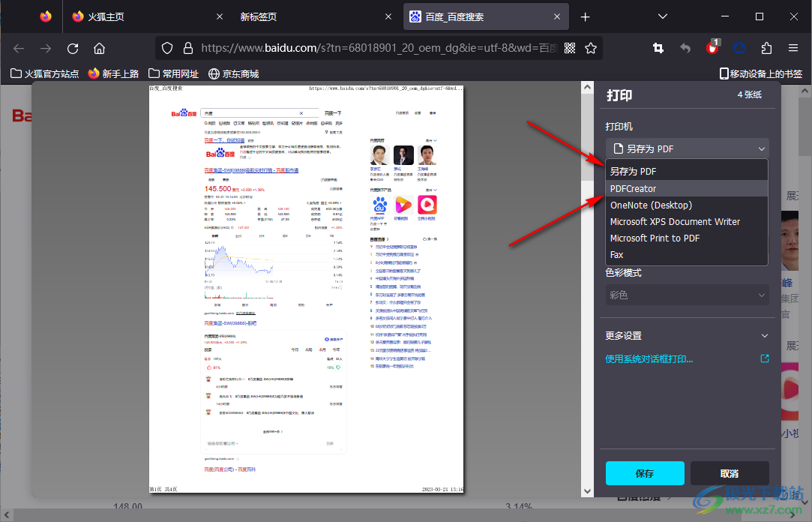Open 移动设备上的书签 folder

[x=761, y=73]
